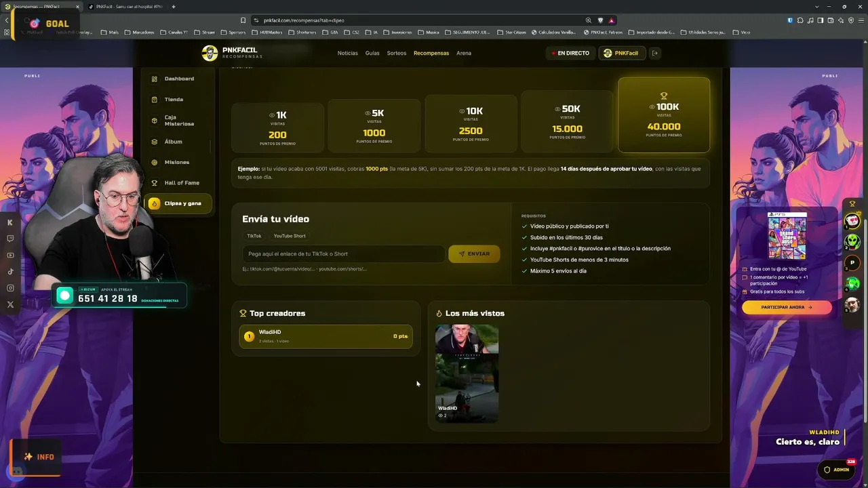Screen dimensions: 868x488
Task: Select the P avatar ranked third
Action: coord(852,263)
